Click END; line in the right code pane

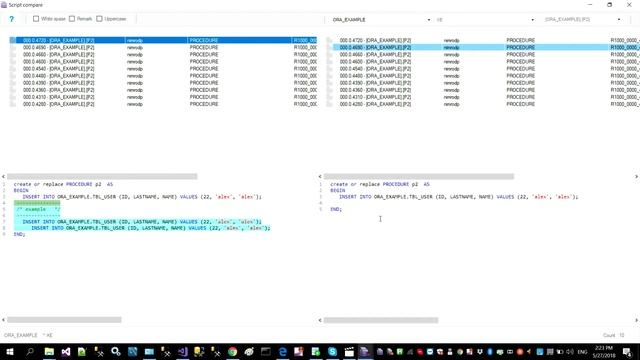(x=336, y=209)
